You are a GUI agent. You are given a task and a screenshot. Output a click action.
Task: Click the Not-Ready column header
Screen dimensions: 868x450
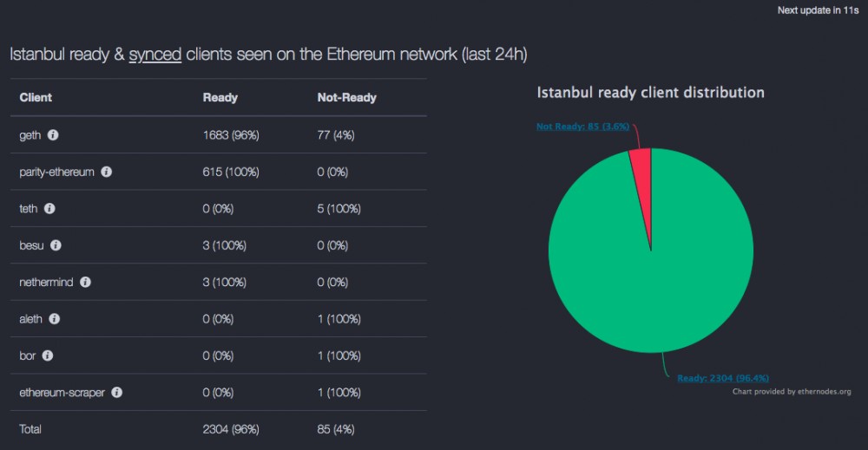(x=346, y=98)
